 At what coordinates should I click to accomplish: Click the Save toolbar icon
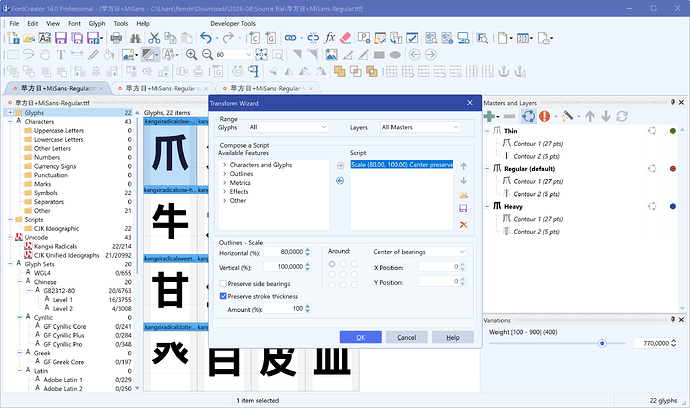[61, 38]
